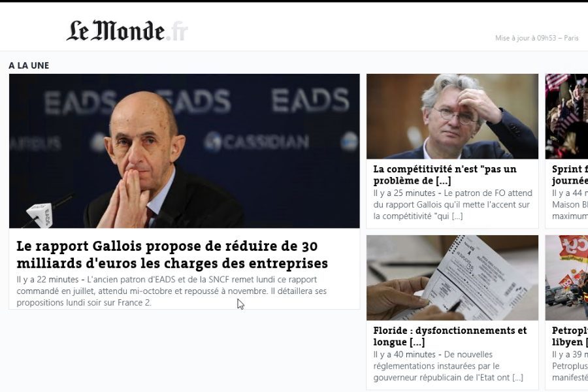The width and height of the screenshot is (588, 392).
Task: Open the 'Petroplus libyen' article headline
Action: 570,336
